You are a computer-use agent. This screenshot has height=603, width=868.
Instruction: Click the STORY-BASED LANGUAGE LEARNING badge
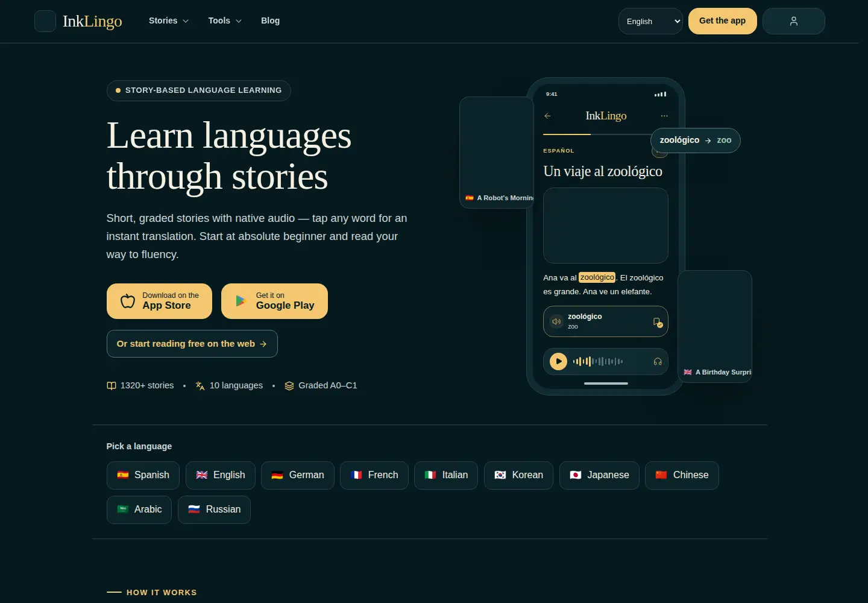(x=199, y=90)
